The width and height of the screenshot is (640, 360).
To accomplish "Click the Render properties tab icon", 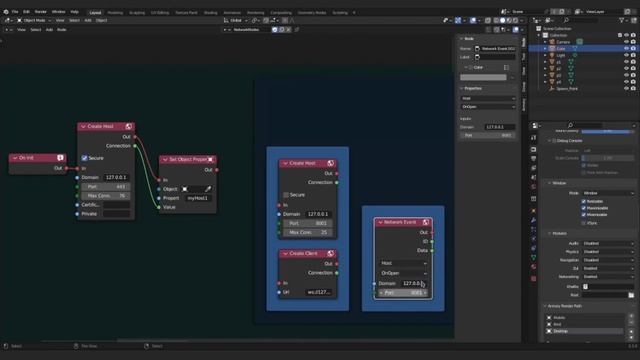I will point(533,149).
